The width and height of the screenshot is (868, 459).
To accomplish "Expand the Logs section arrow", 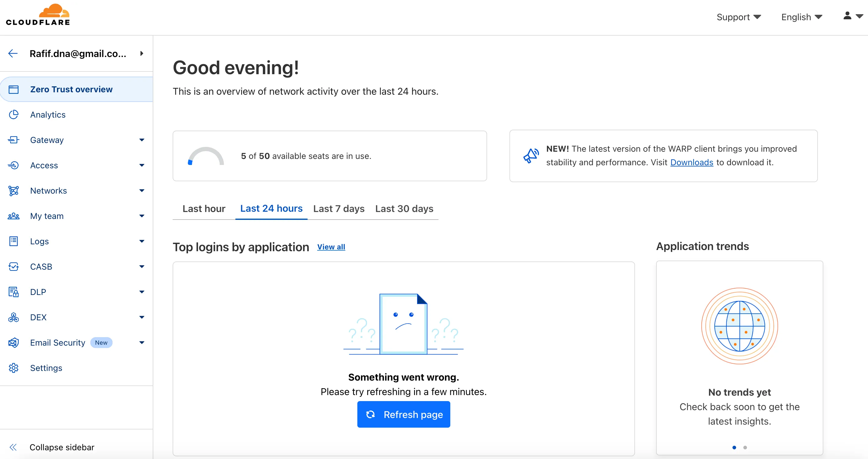I will [142, 241].
